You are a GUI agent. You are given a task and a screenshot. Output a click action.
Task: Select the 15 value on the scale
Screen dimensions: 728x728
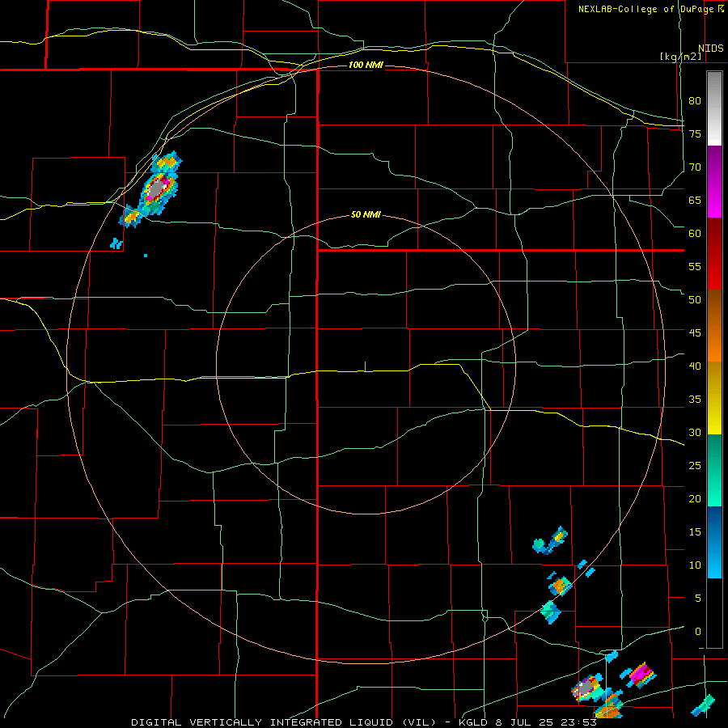click(695, 531)
